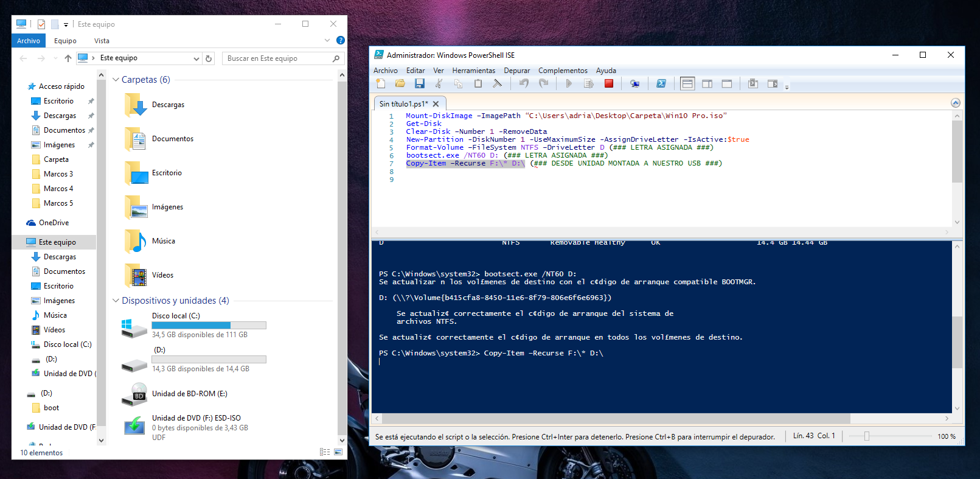980x479 pixels.
Task: Run the script with the play icon
Action: click(569, 83)
